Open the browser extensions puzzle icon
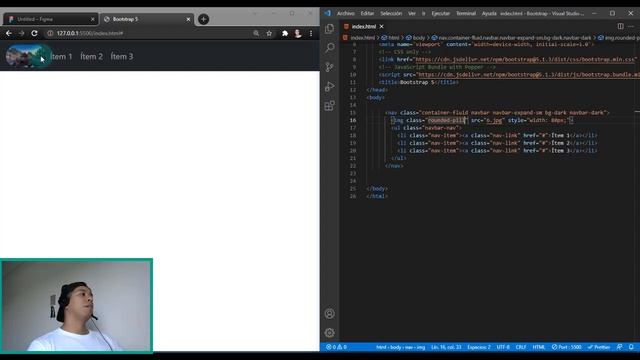Image resolution: width=640 pixels, height=360 pixels. 285,33
